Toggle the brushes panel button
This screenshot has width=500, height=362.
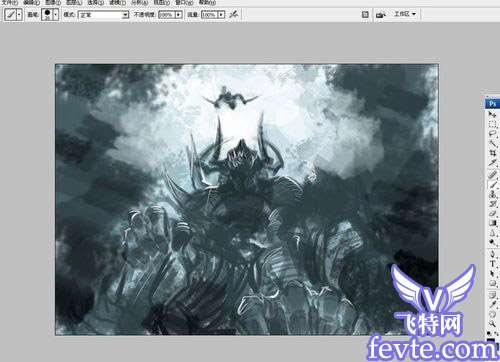(x=365, y=14)
